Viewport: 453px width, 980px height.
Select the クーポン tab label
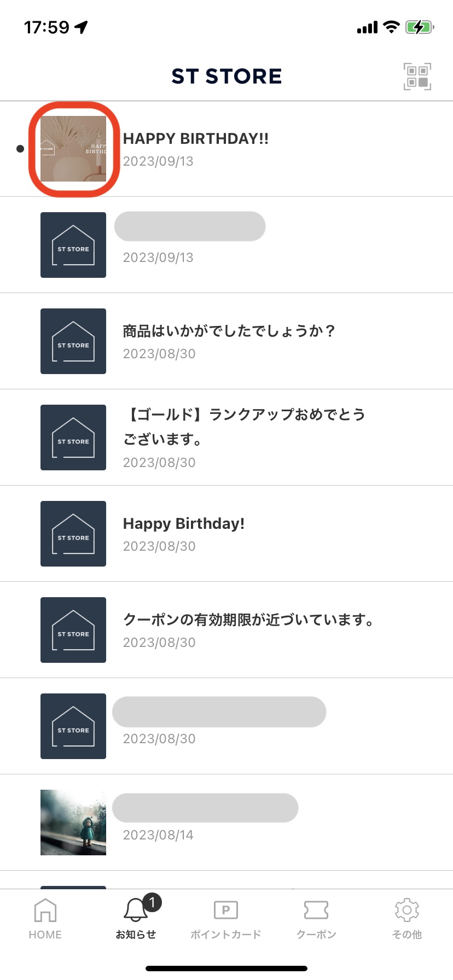point(316,935)
